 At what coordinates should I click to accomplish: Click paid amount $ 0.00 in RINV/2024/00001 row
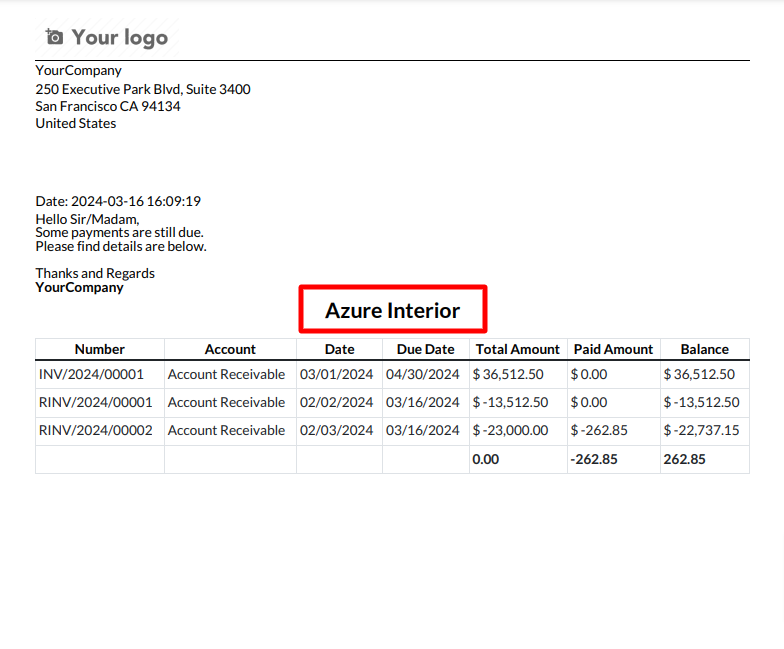tap(589, 402)
